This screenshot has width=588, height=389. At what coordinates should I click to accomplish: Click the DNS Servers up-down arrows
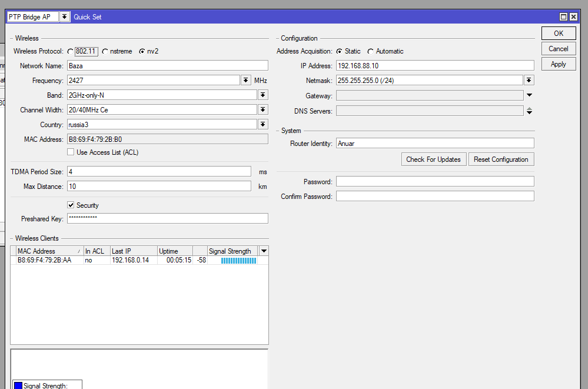point(529,111)
